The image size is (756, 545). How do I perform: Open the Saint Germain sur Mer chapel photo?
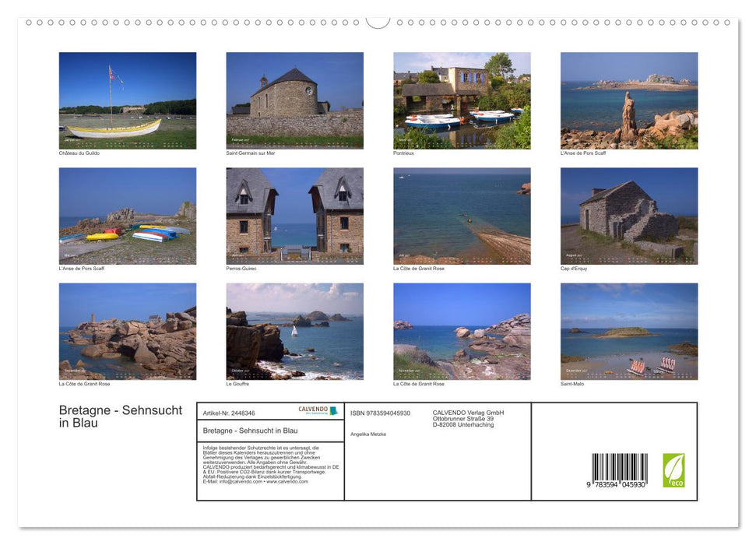(x=294, y=100)
